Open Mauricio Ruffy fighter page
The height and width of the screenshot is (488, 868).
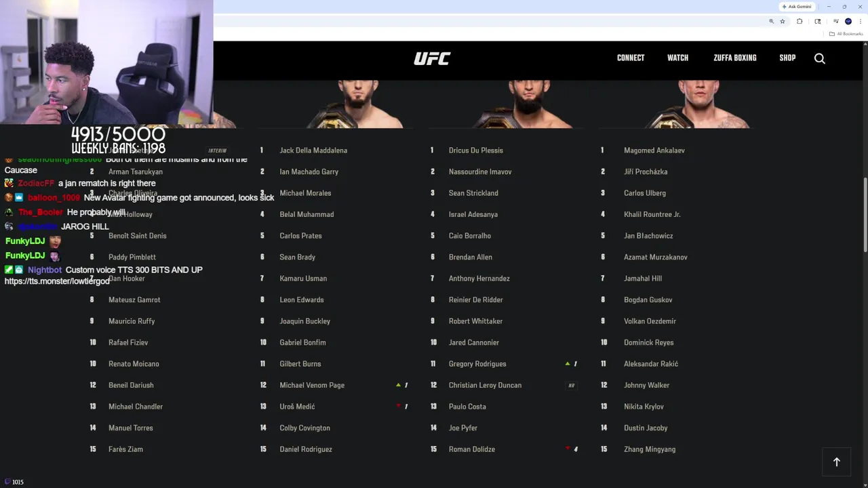(x=132, y=321)
